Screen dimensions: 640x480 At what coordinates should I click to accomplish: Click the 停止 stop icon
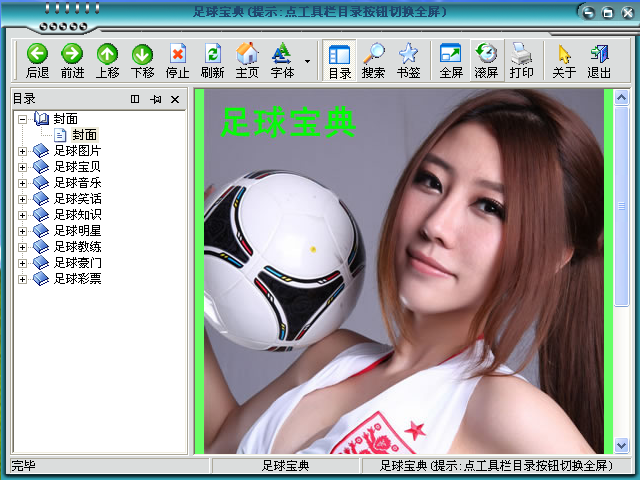(x=178, y=54)
